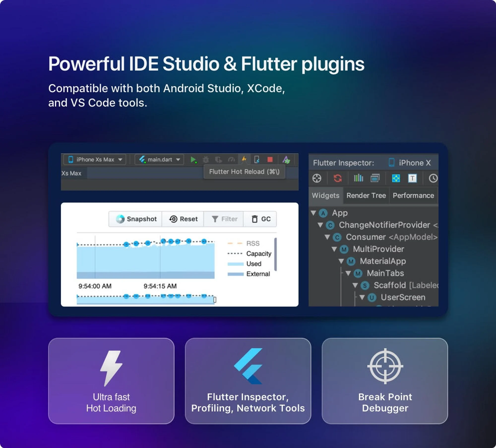Click the Xs Max tab label
The height and width of the screenshot is (448, 496).
pos(71,173)
